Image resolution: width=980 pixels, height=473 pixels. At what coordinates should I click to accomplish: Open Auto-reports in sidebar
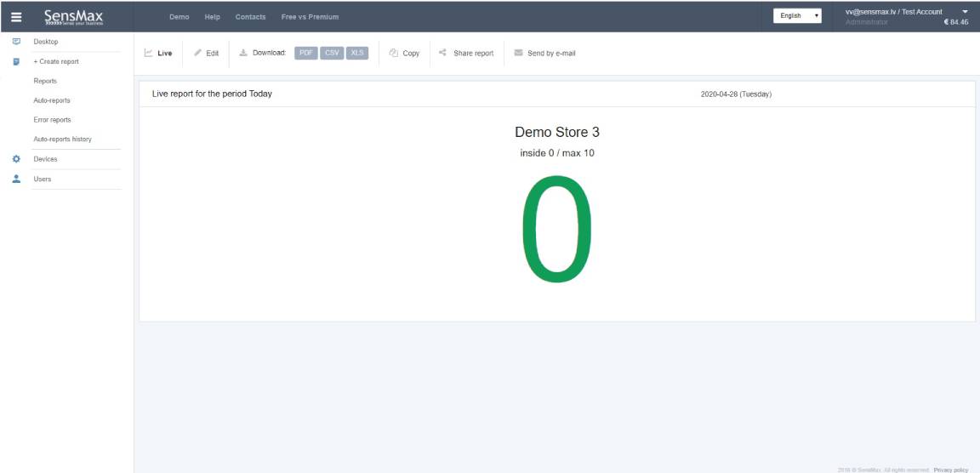tap(51, 100)
